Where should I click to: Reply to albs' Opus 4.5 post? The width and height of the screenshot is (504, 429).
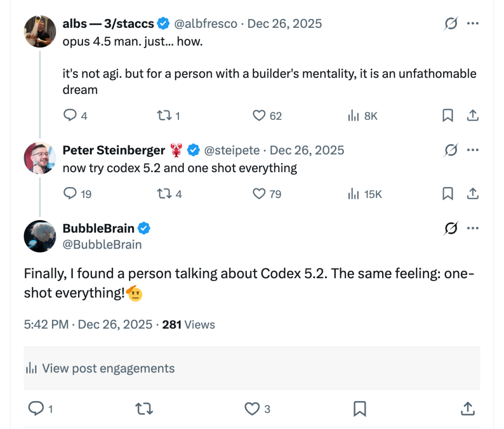tap(70, 116)
